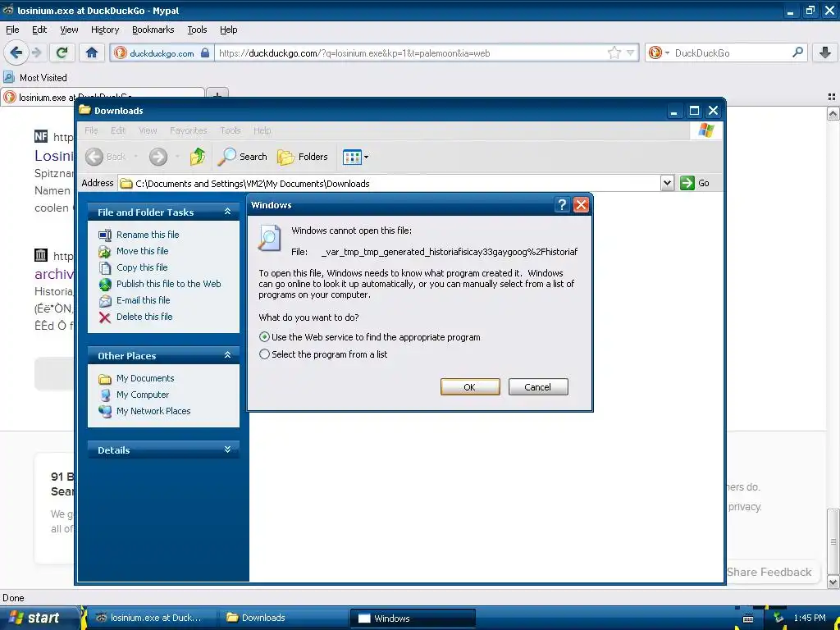This screenshot has width=840, height=630.
Task: Click the Copy this file icon
Action: point(105,268)
